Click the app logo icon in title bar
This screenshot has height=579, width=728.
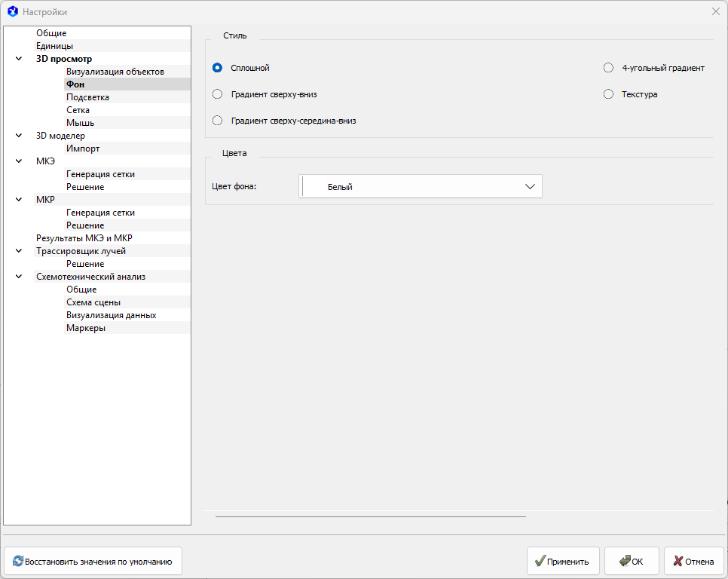[x=12, y=12]
